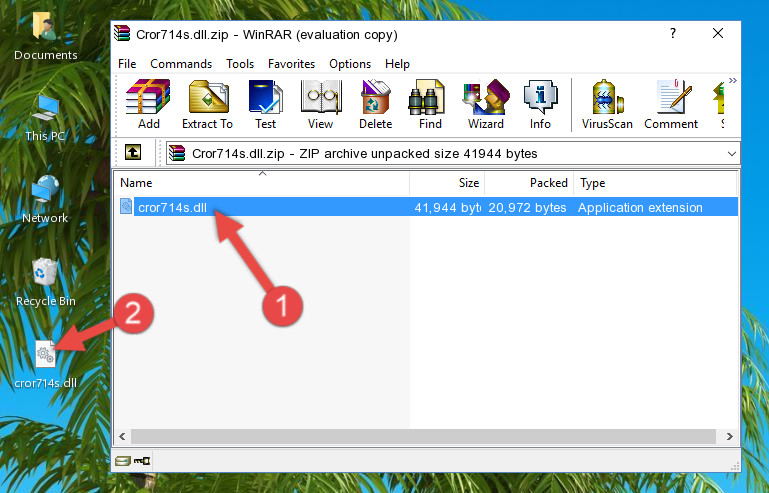Click the Test archive icon
The height and width of the screenshot is (493, 769).
(265, 104)
